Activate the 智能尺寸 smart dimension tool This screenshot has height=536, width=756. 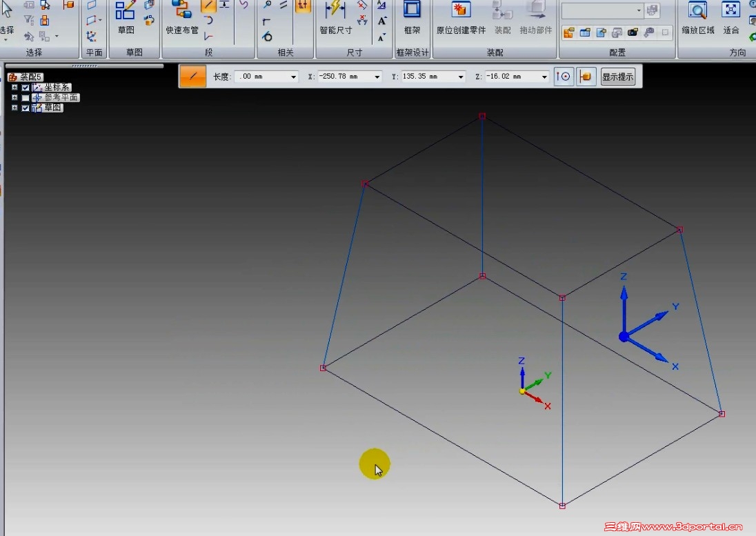point(335,17)
